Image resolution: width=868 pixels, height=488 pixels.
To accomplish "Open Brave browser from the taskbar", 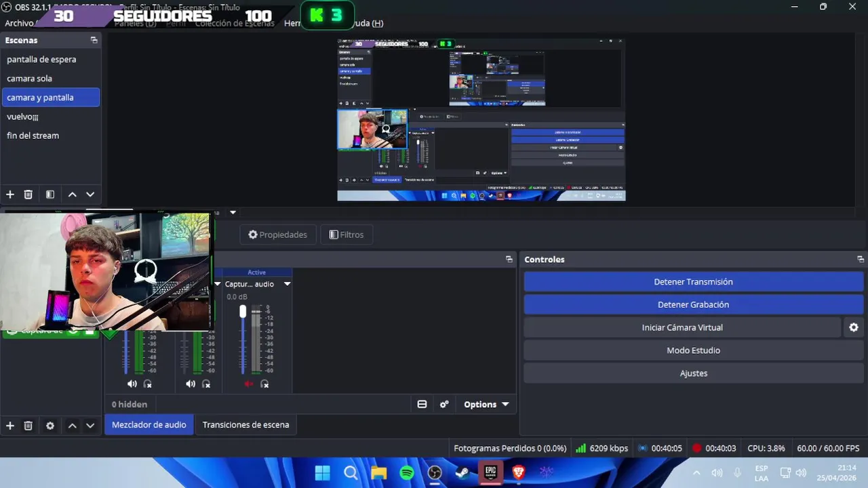I will point(518,472).
